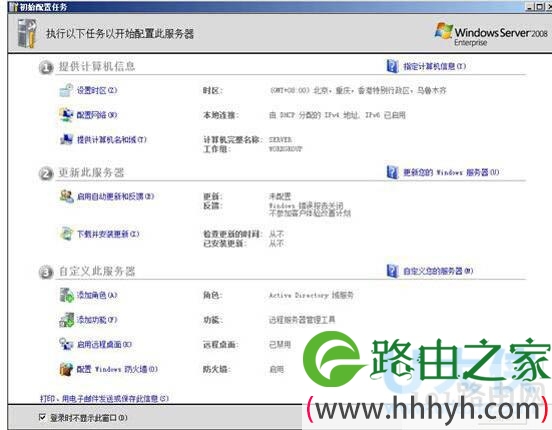Click the server icon beside 添加角色
Viewport: 552px width, 430px height.
pyautogui.click(x=66, y=295)
